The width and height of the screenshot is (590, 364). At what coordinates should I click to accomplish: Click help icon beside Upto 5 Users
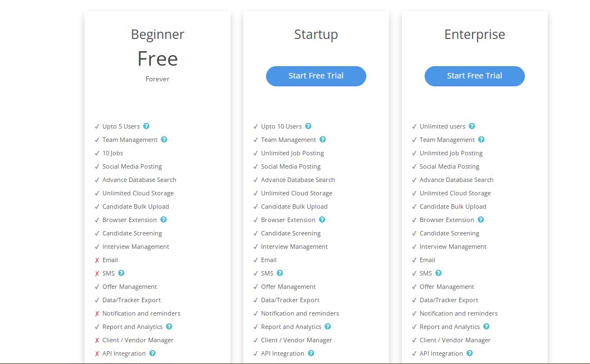tap(146, 126)
